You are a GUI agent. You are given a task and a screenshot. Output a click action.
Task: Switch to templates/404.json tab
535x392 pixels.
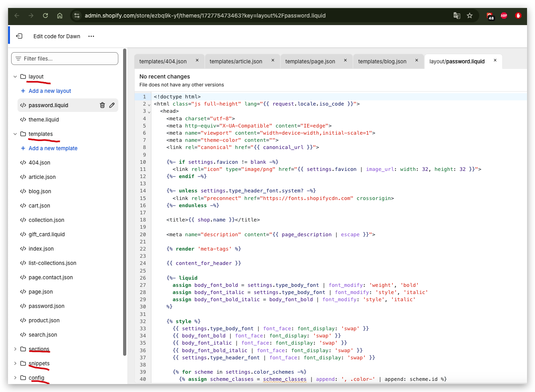[163, 61]
